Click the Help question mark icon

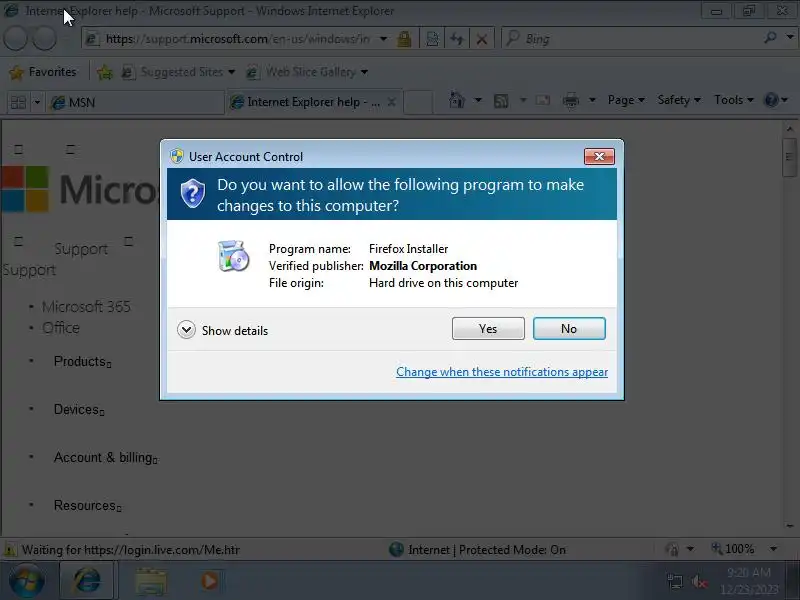(771, 100)
